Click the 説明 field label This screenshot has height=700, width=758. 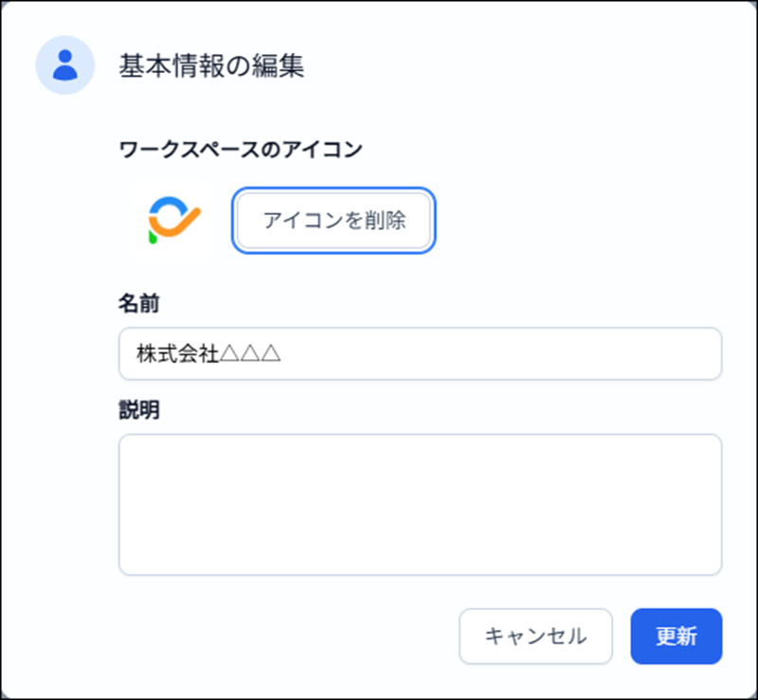(x=138, y=410)
